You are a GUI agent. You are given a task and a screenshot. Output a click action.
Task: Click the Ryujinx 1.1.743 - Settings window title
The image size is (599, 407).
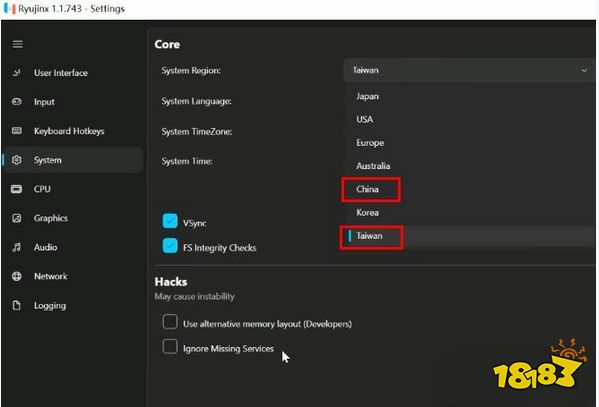[x=71, y=8]
